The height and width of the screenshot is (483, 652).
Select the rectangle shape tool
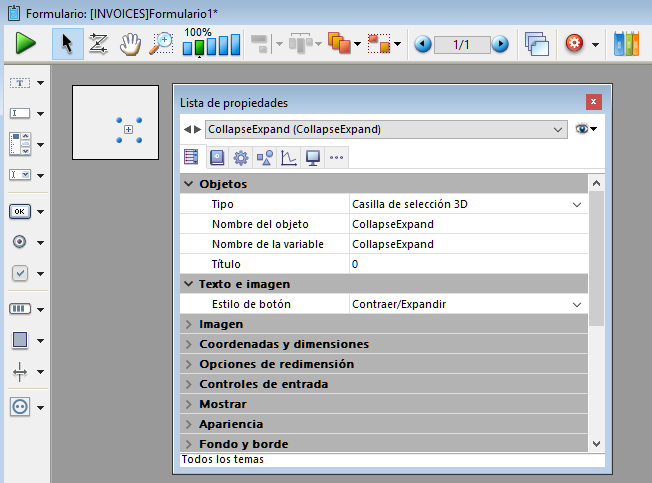(x=20, y=340)
